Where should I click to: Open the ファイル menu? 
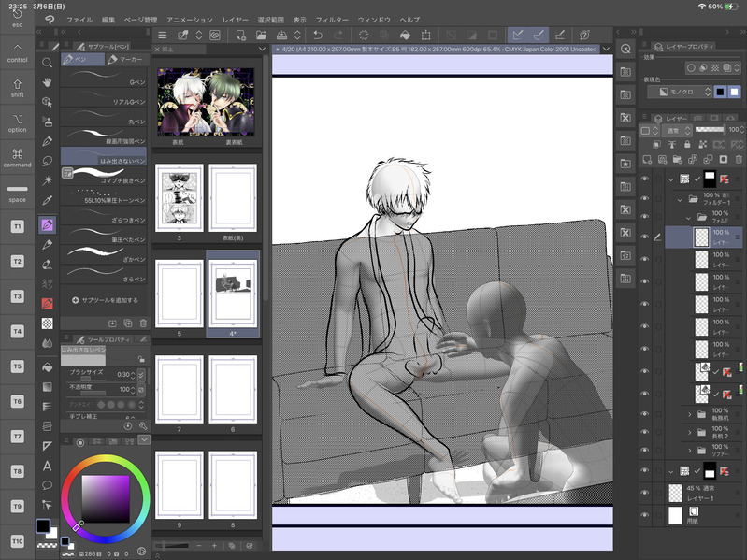pyautogui.click(x=79, y=20)
